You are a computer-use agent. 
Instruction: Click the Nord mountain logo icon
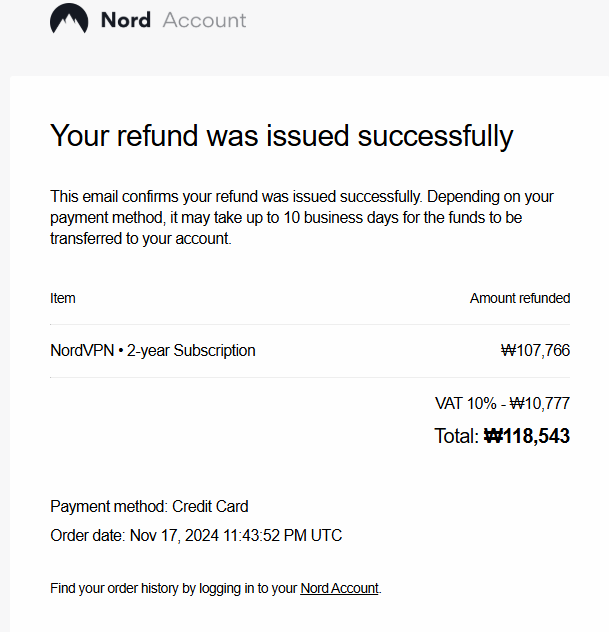coord(69,20)
